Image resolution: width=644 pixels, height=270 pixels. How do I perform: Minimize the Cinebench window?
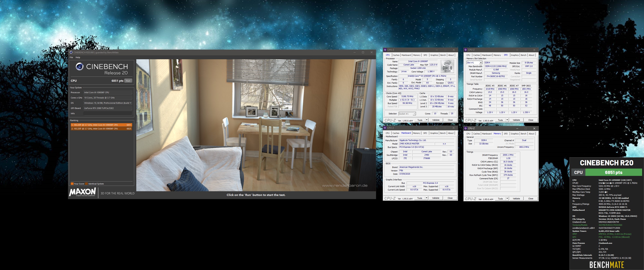(x=355, y=52)
